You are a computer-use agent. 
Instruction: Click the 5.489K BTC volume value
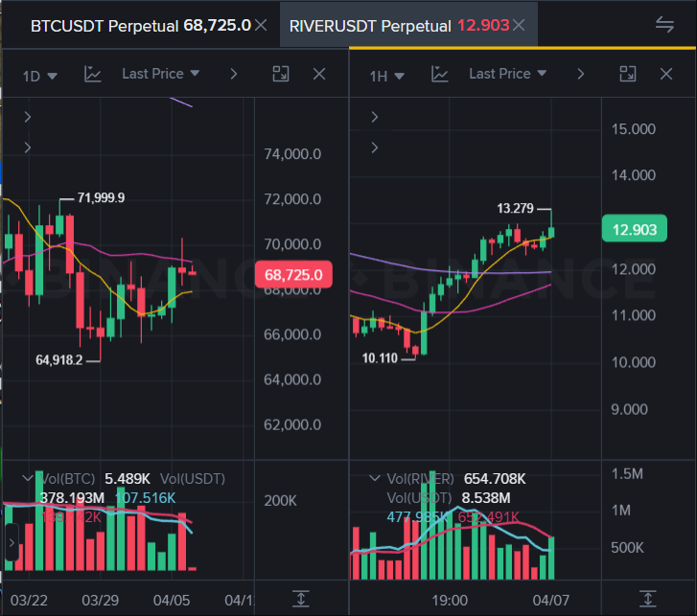pyautogui.click(x=128, y=479)
